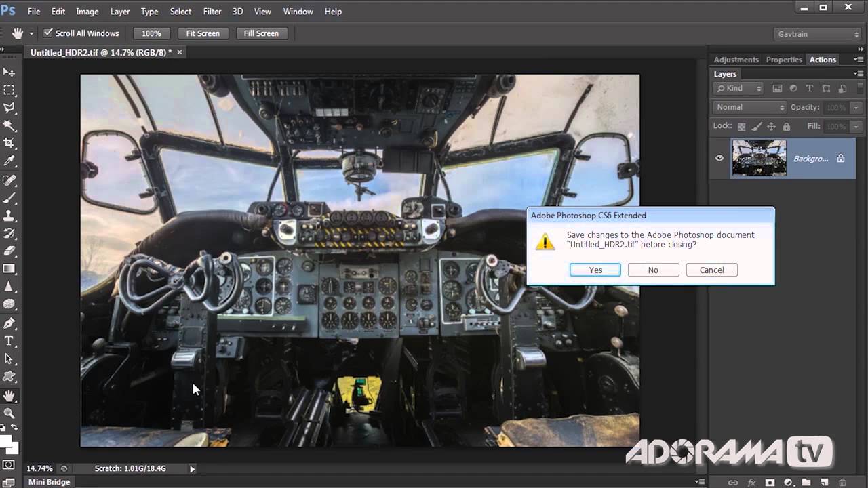Create a new group folder
868x488 pixels.
[x=806, y=482]
